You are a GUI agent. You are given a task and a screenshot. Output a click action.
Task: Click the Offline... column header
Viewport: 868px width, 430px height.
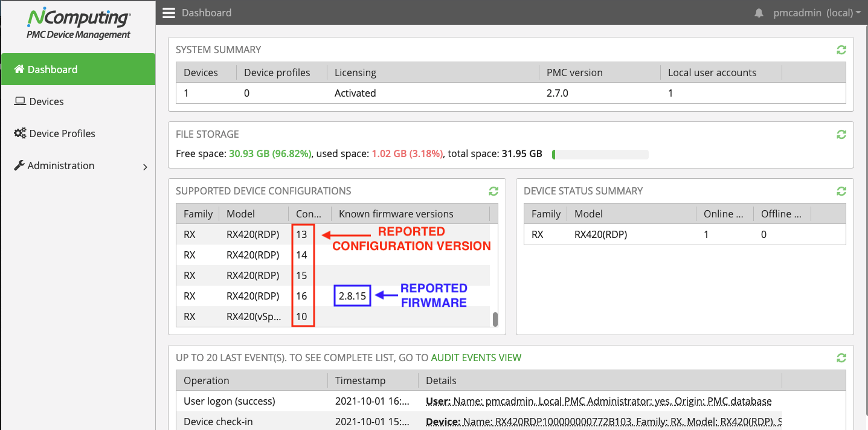click(x=782, y=214)
